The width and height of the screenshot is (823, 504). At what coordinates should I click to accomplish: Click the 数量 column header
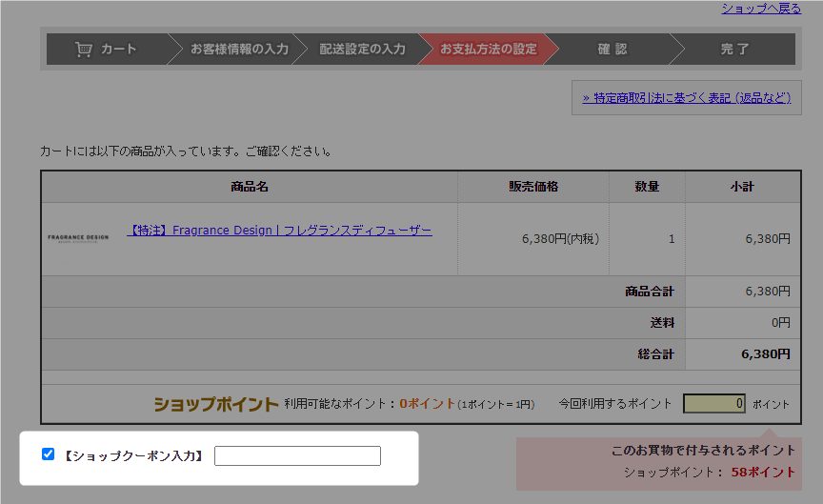[647, 187]
